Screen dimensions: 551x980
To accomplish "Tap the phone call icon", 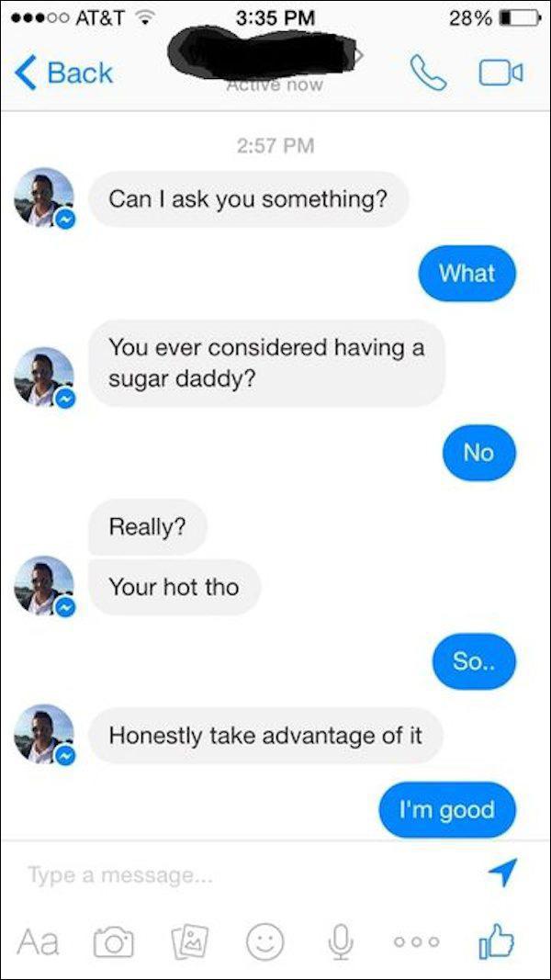I will click(x=428, y=73).
